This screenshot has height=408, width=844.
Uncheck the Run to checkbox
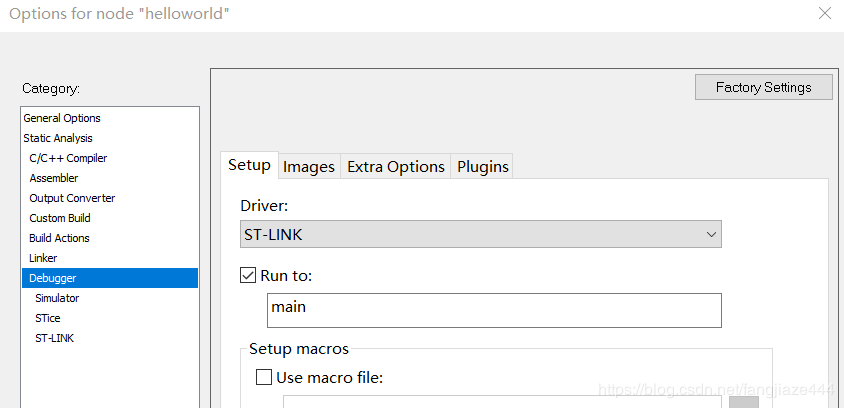click(x=249, y=275)
